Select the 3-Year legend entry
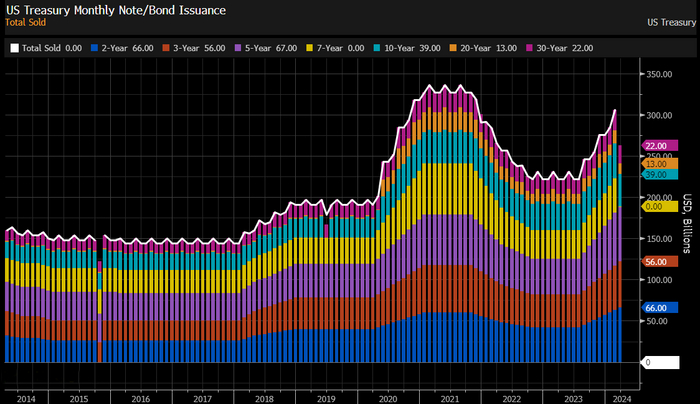The height and width of the screenshot is (404, 700). [198, 47]
